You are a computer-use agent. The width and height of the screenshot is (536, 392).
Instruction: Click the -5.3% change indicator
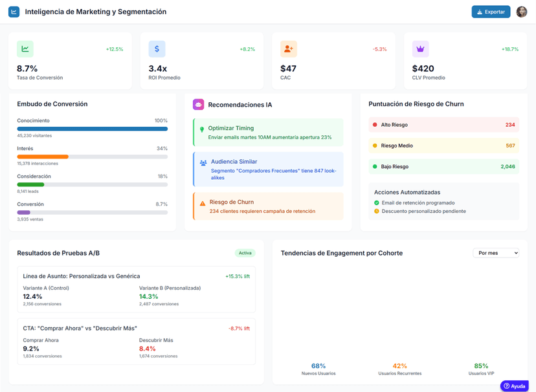click(380, 49)
